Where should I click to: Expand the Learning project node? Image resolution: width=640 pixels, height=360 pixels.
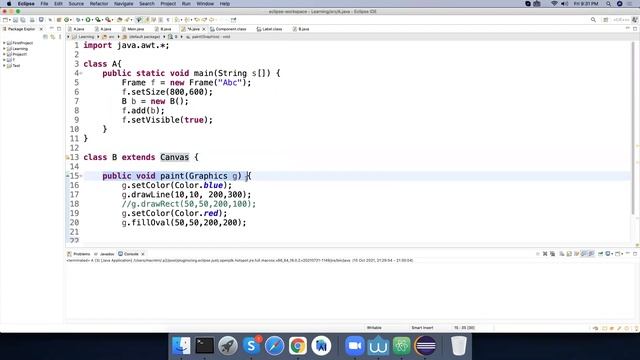4,49
